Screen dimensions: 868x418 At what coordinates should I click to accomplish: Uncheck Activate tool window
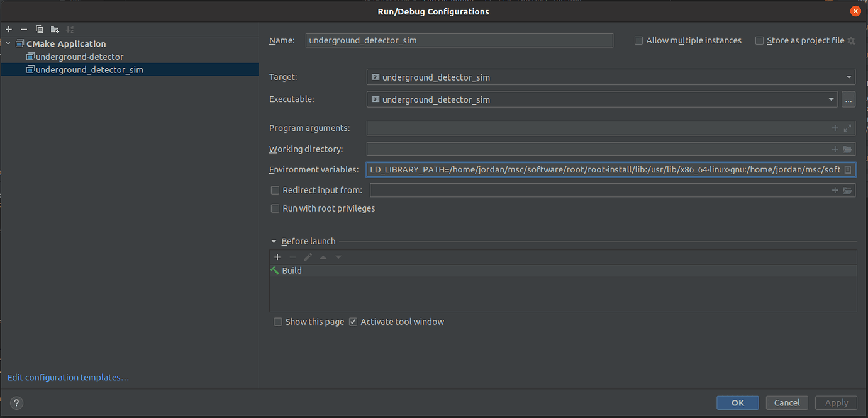(x=353, y=321)
